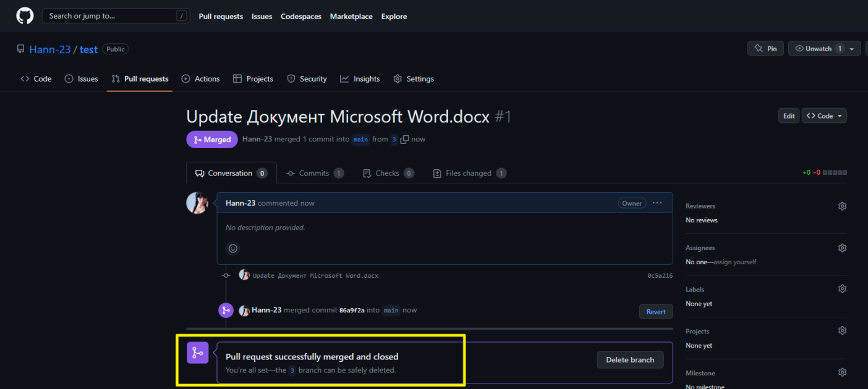Open the Checks tab
This screenshot has height=389, width=868.
pos(388,174)
